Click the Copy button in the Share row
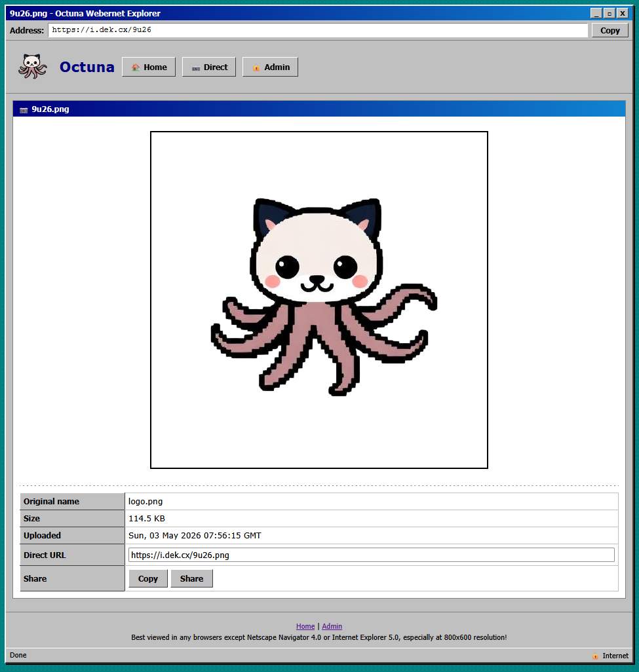This screenshot has height=672, width=639. tap(148, 578)
